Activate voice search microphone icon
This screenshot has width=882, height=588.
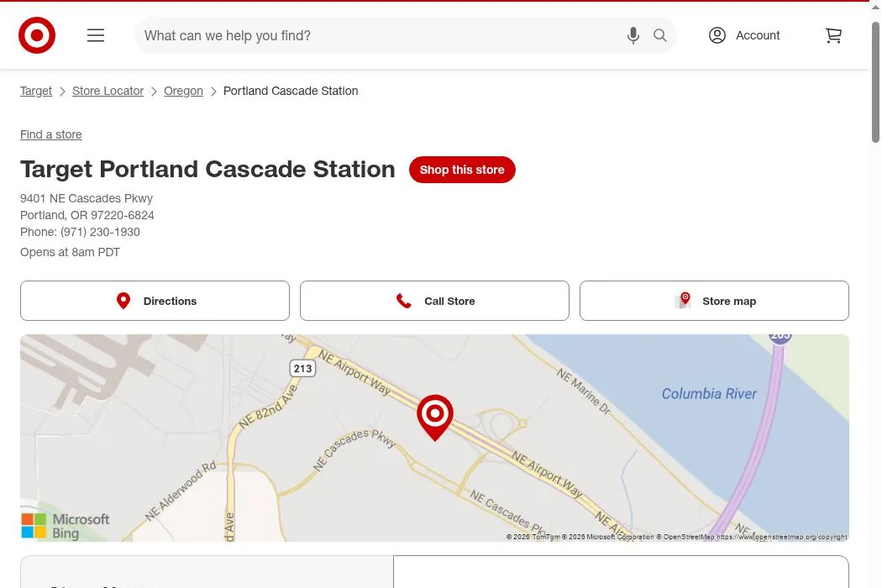633,35
